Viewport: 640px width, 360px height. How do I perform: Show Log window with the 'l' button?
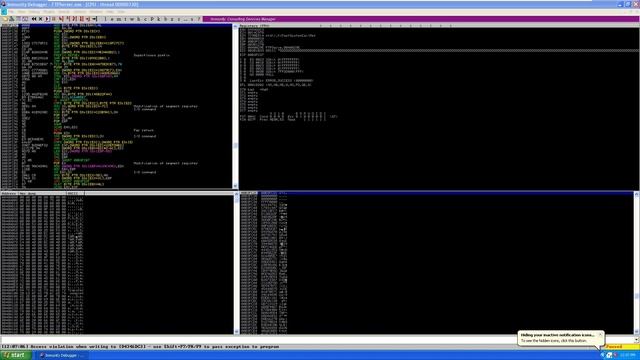[x=105, y=19]
